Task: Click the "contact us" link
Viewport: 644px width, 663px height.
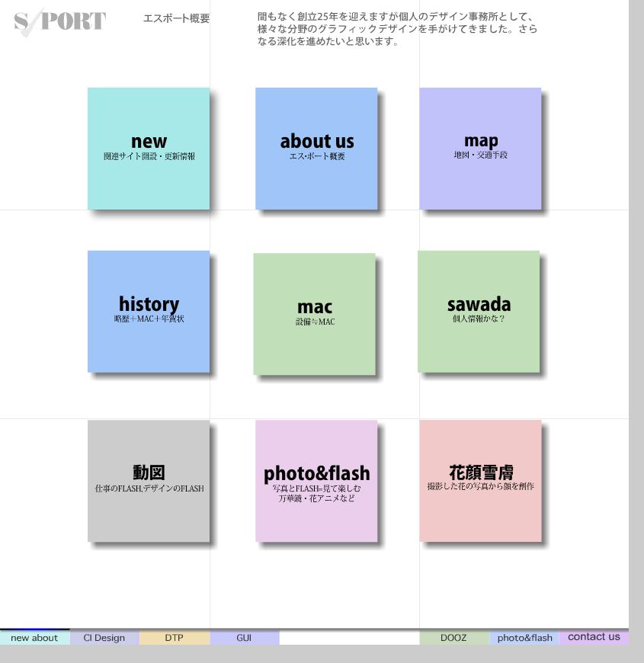Action: click(x=594, y=636)
